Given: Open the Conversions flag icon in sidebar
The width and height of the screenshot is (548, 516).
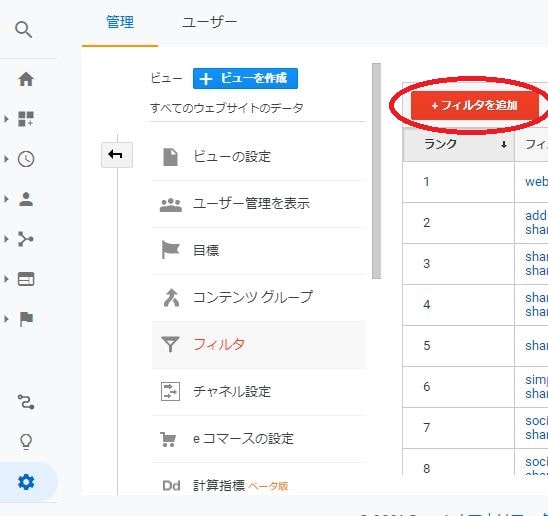Looking at the screenshot, I should click(26, 319).
